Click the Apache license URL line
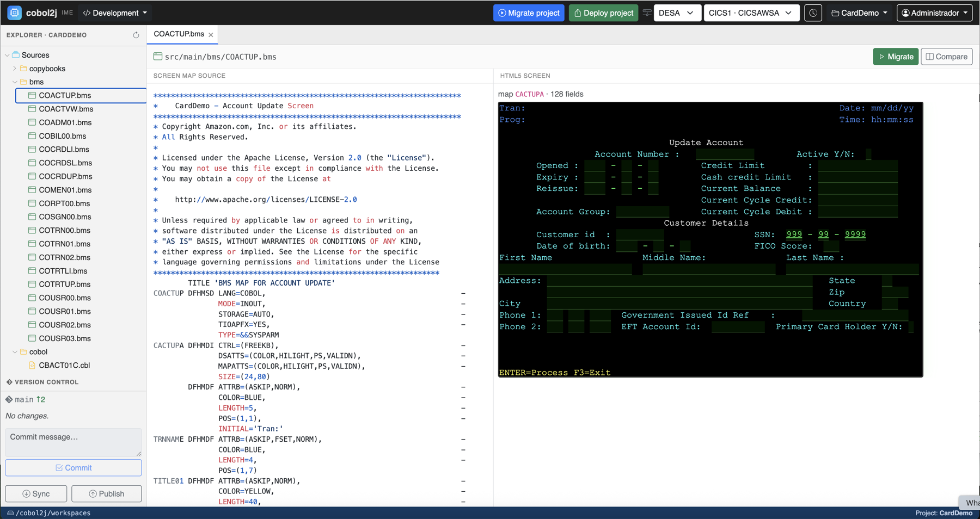The image size is (980, 519). pyautogui.click(x=266, y=200)
